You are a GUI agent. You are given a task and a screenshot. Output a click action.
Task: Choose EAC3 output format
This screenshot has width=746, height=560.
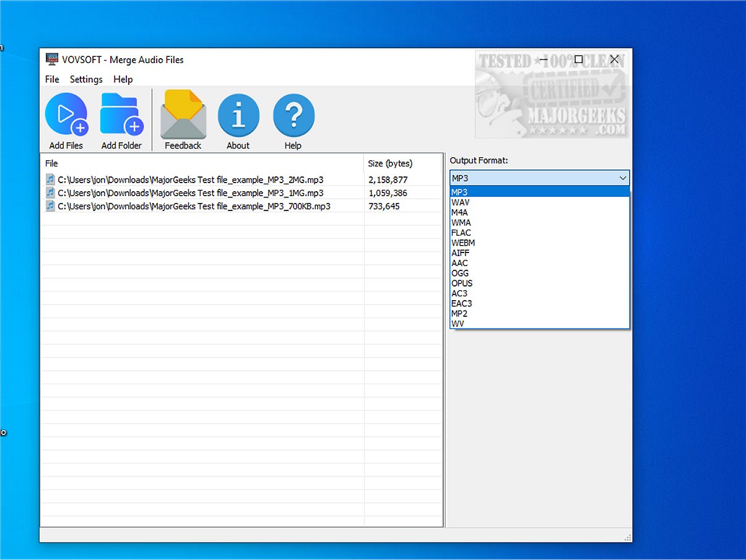coord(540,303)
